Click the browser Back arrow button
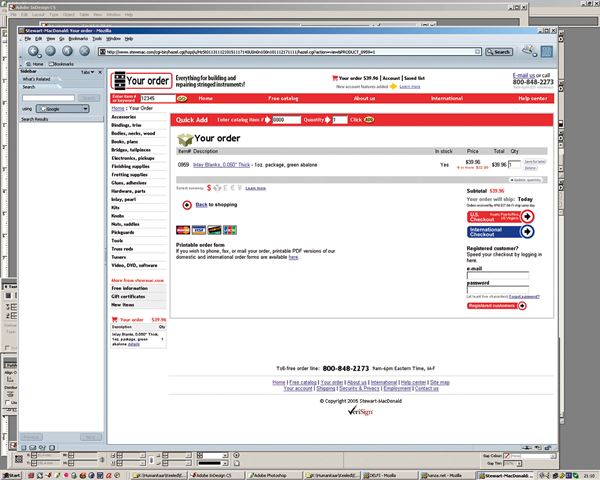Image resolution: width=600 pixels, height=480 pixels. click(33, 51)
